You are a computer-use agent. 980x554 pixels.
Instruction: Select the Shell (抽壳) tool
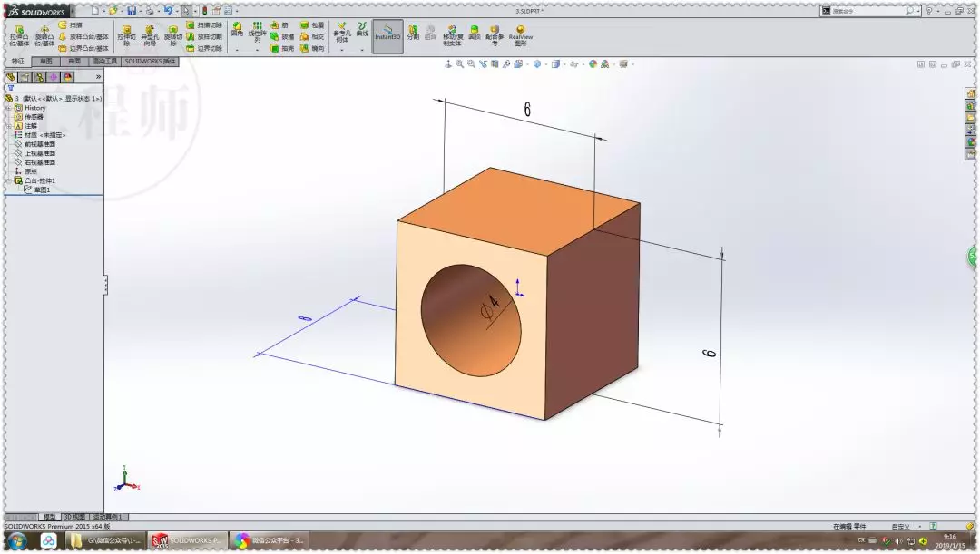point(282,48)
